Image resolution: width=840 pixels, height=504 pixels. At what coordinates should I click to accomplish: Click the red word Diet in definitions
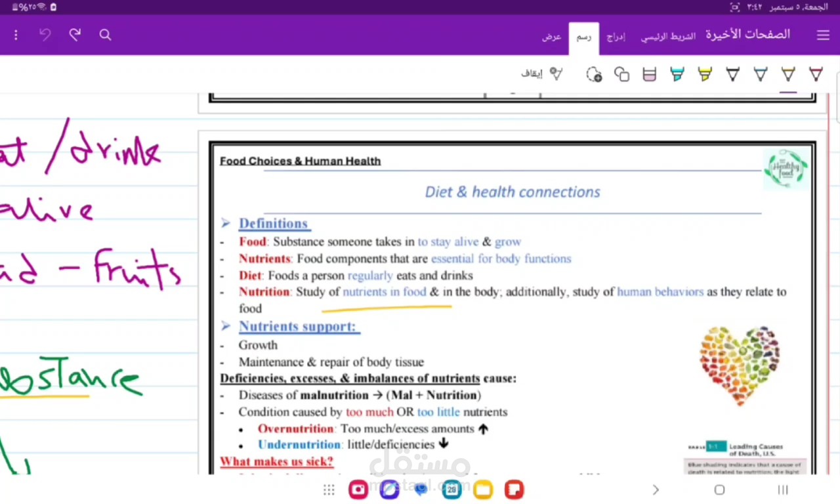(250, 276)
